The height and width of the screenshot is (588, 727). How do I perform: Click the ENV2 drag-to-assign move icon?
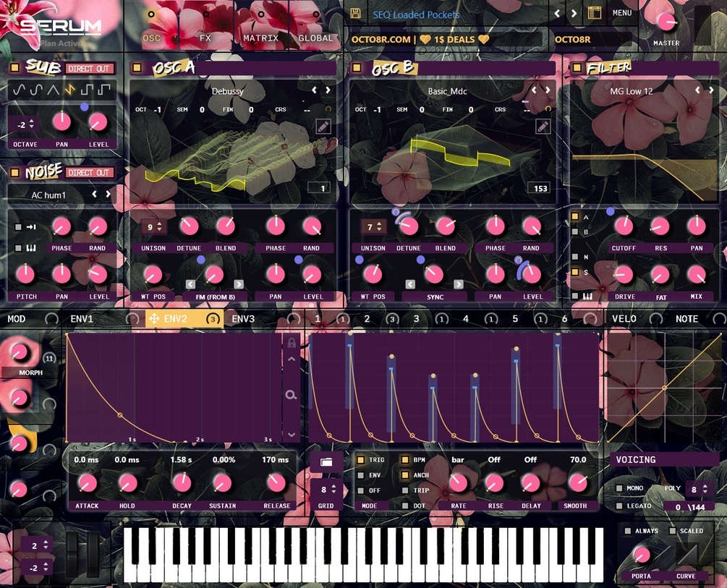tap(154, 318)
